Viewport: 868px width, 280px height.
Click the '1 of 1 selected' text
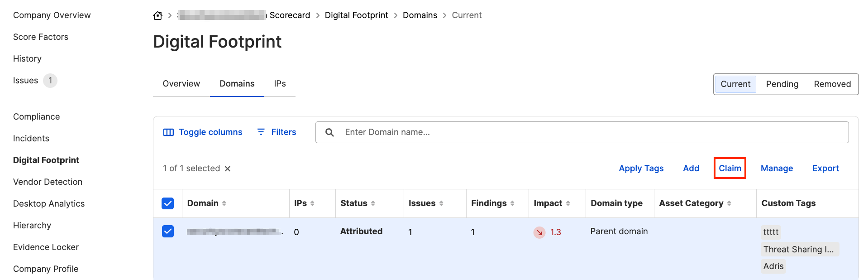point(191,169)
